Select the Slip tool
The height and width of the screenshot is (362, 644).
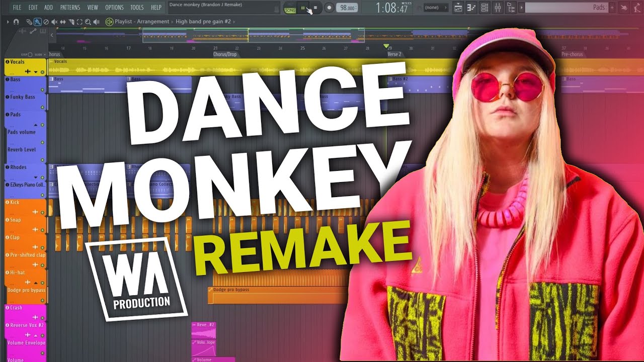[62, 22]
